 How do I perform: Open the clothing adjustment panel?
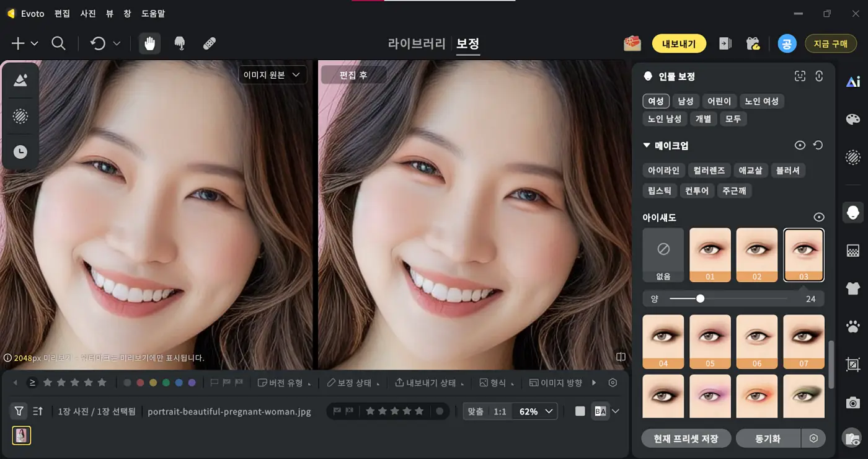(x=853, y=288)
